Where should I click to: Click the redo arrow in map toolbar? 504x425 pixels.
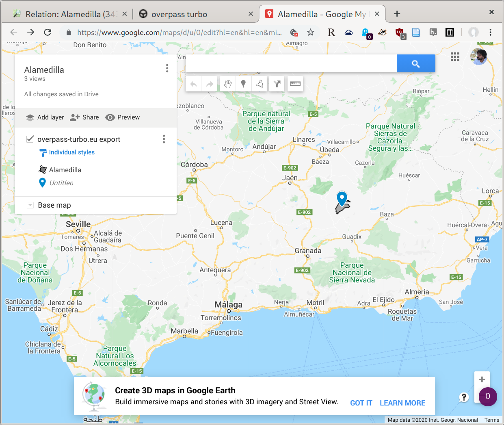tap(210, 84)
